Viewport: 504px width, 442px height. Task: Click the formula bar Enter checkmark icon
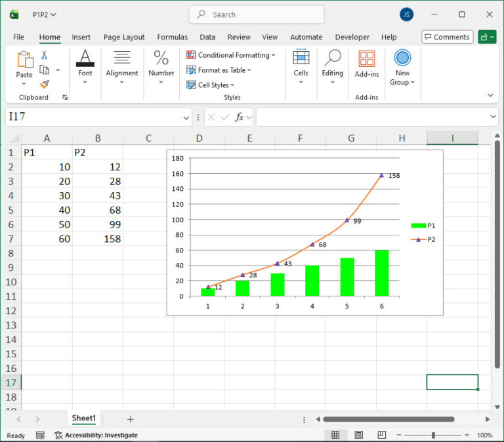point(225,117)
